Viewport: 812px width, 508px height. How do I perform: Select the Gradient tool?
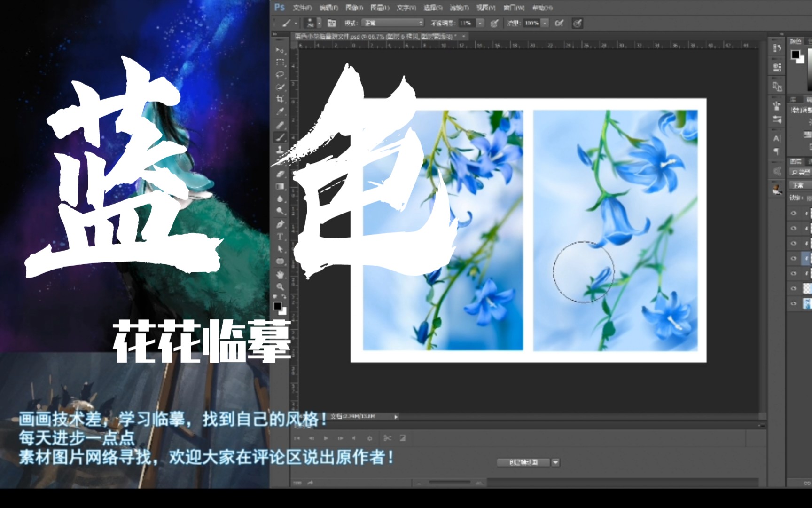tap(280, 186)
